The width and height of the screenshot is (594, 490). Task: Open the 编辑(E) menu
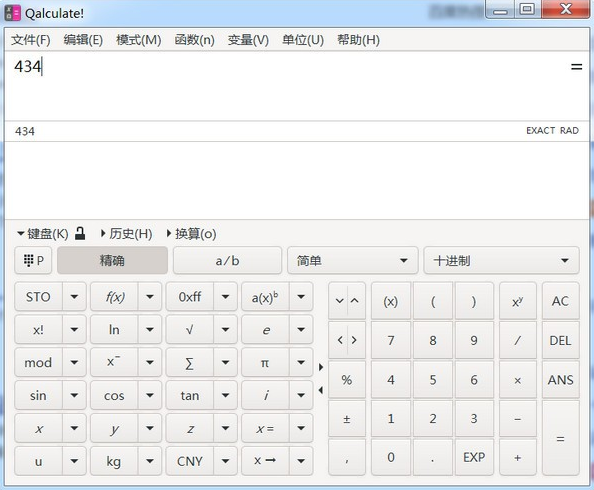(x=83, y=39)
